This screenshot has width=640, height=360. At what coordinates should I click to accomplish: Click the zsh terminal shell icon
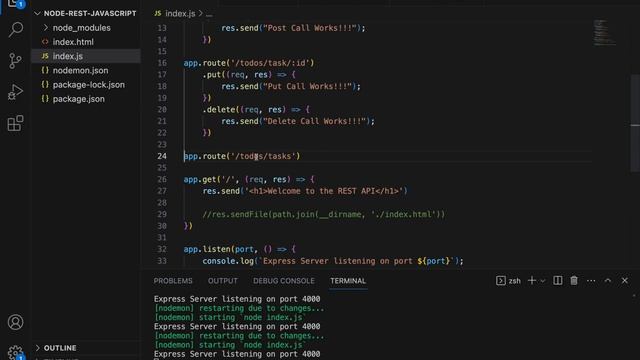pos(501,280)
